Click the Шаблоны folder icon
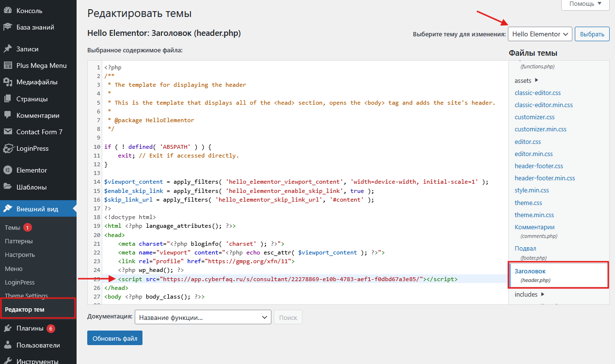The width and height of the screenshot is (615, 364). click(7, 187)
